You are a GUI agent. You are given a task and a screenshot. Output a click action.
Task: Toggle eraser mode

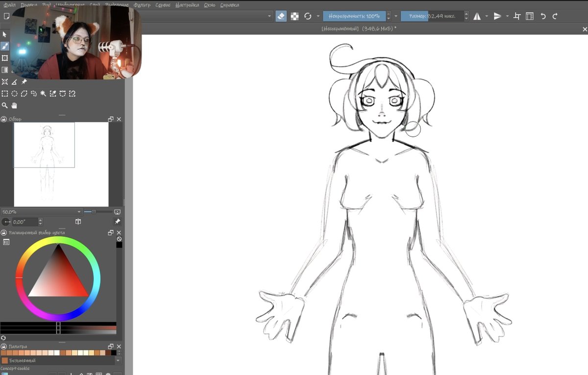click(x=281, y=16)
